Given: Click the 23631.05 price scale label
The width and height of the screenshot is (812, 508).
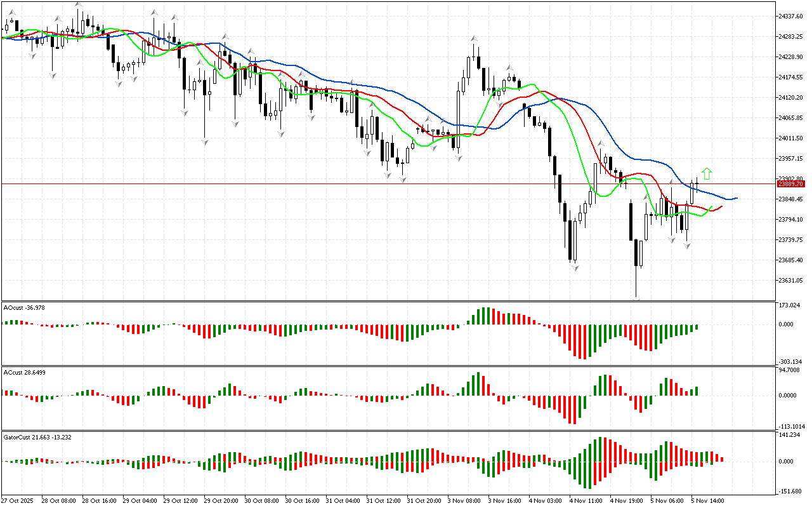Looking at the screenshot, I should pyautogui.click(x=790, y=281).
